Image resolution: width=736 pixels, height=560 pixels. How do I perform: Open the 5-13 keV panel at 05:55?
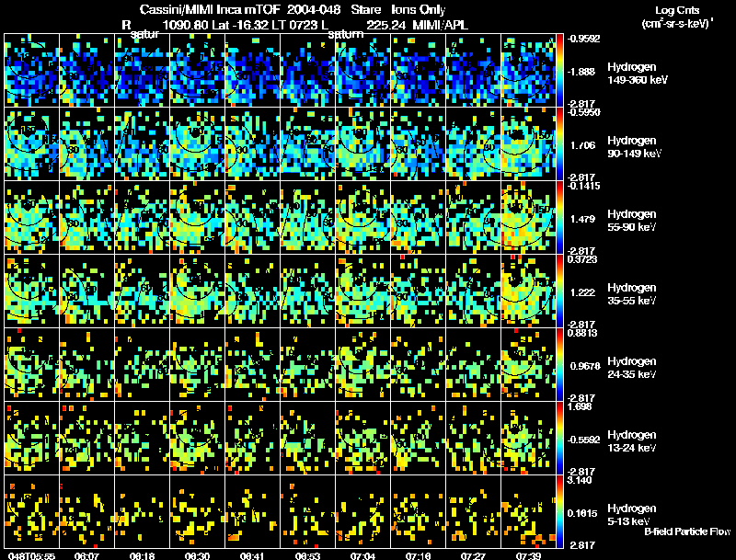(32, 511)
